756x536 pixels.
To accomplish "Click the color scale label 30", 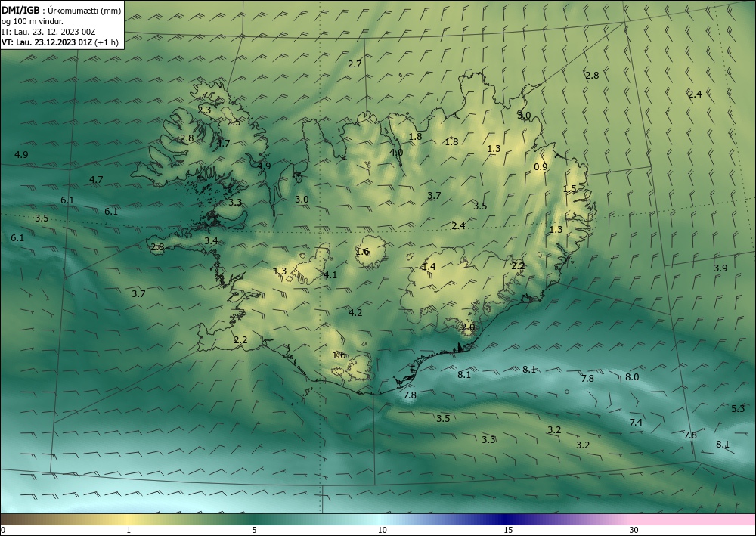I will click(x=634, y=530).
